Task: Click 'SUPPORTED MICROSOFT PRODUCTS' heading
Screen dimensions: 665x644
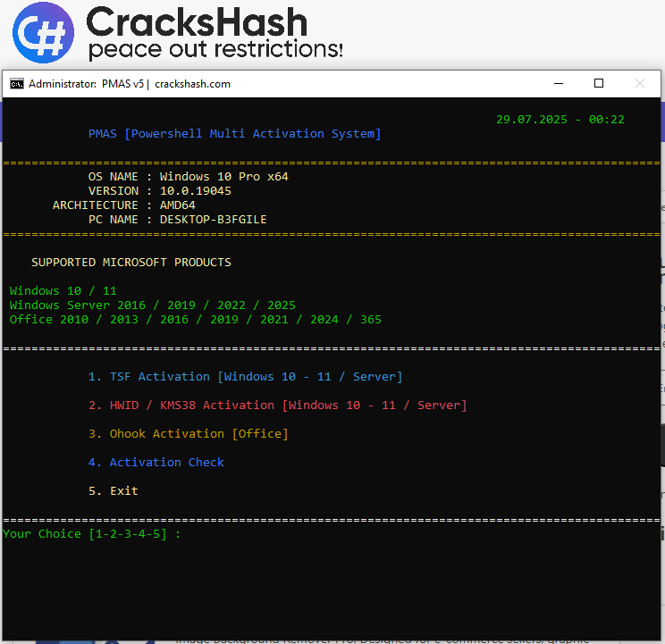Action: click(131, 263)
